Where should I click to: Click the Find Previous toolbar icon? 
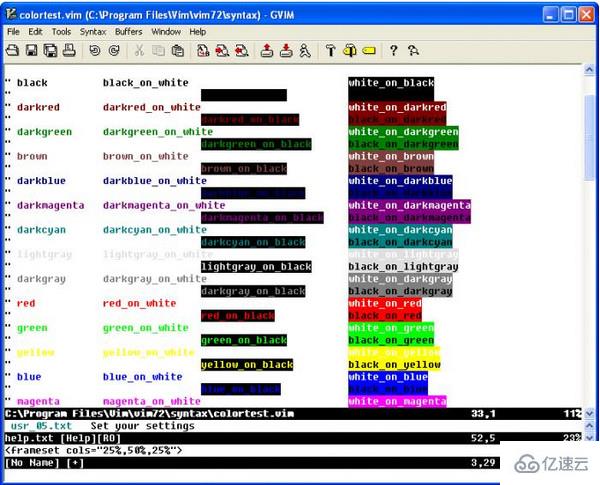click(x=241, y=51)
